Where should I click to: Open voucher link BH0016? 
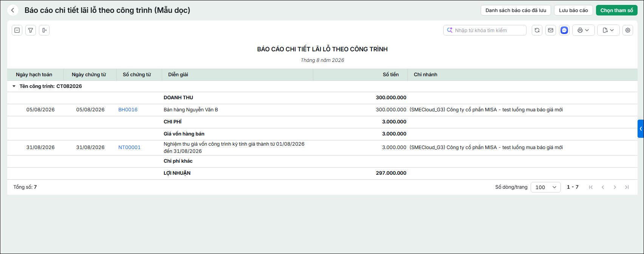click(128, 110)
